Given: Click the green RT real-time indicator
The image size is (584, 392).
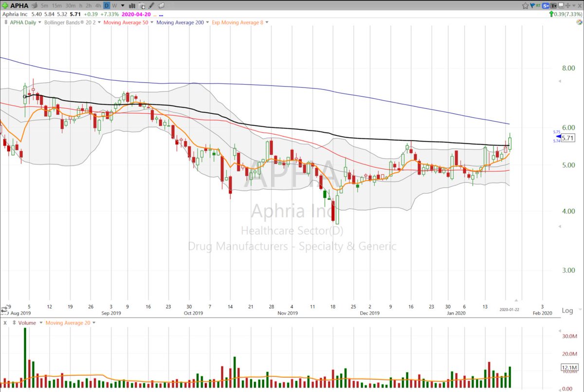Looking at the screenshot, I should (x=538, y=5).
